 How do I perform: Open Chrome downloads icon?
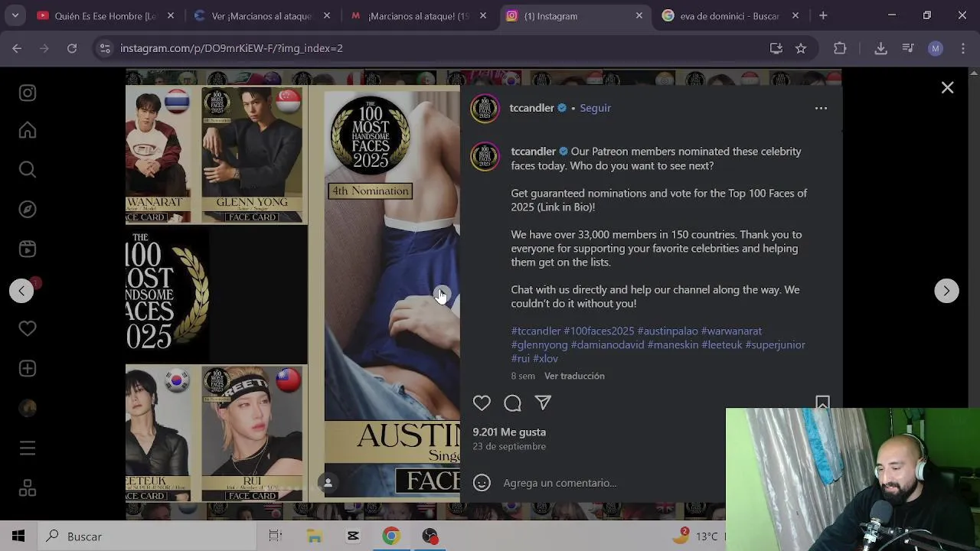(x=880, y=48)
